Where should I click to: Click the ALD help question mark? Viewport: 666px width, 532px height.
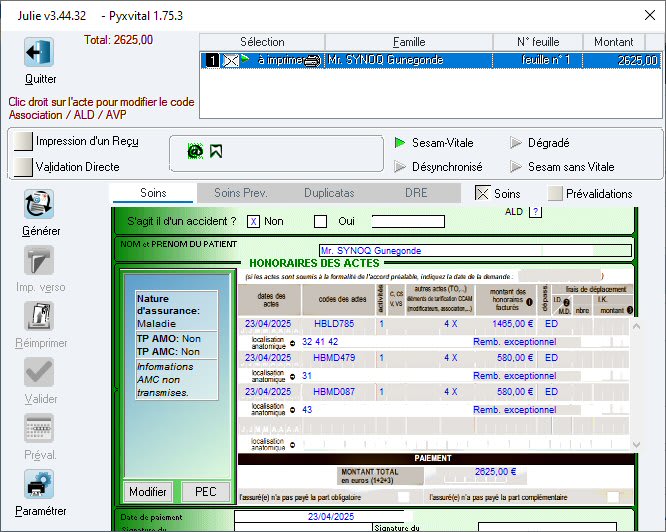pos(535,211)
